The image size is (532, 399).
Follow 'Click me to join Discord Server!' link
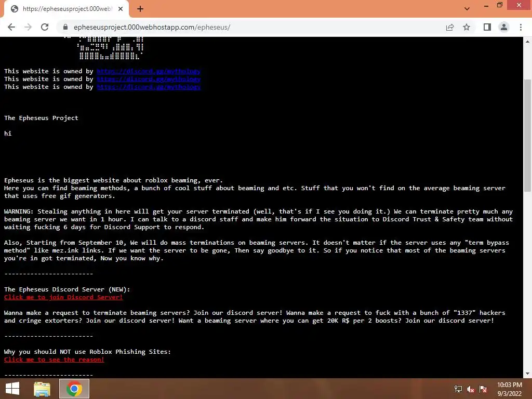63,297
